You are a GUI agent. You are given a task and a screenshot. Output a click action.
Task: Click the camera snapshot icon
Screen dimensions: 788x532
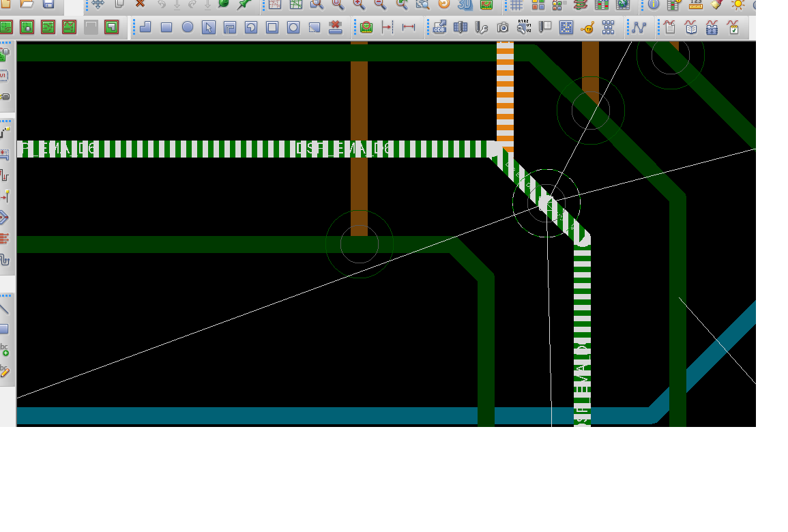(x=503, y=27)
